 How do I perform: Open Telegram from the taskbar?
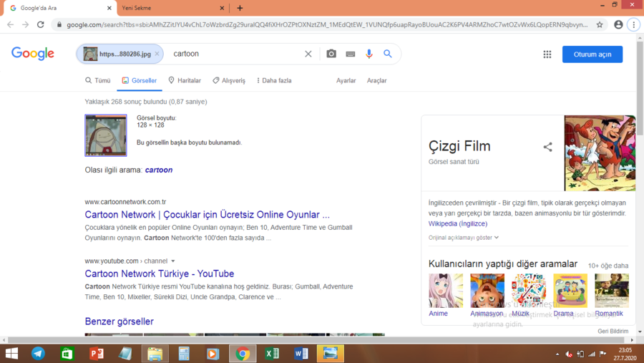[x=38, y=354]
